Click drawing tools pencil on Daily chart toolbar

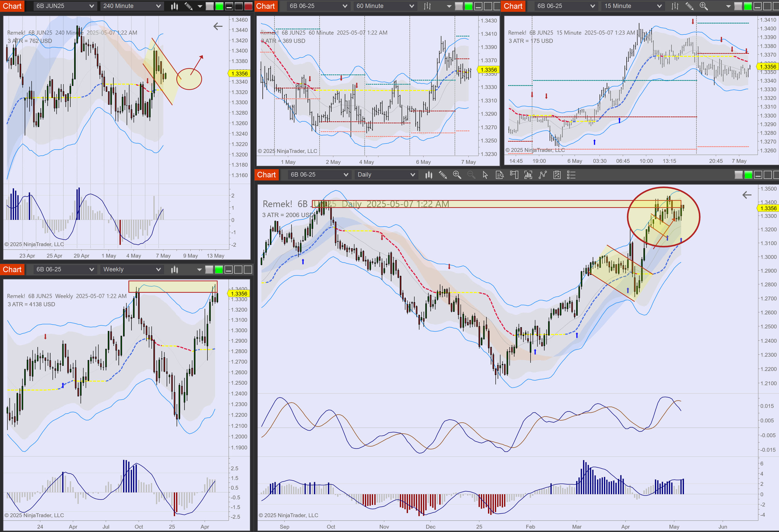click(x=442, y=174)
